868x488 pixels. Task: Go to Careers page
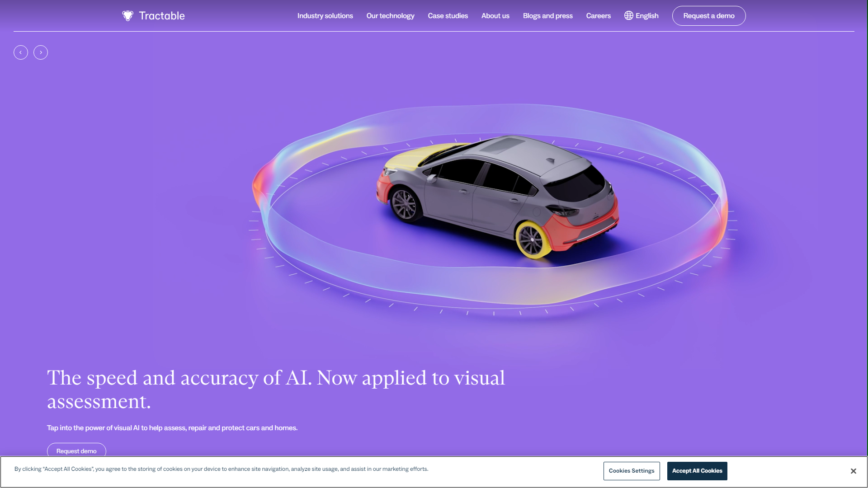(598, 16)
